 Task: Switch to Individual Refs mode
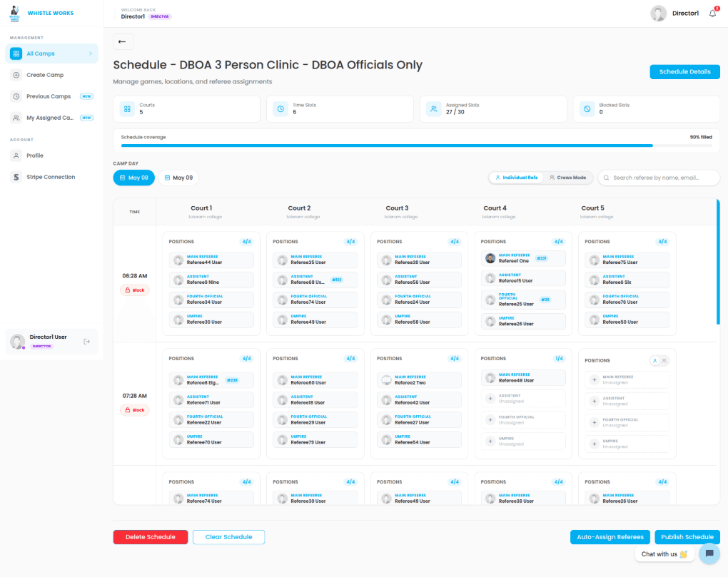click(x=516, y=178)
